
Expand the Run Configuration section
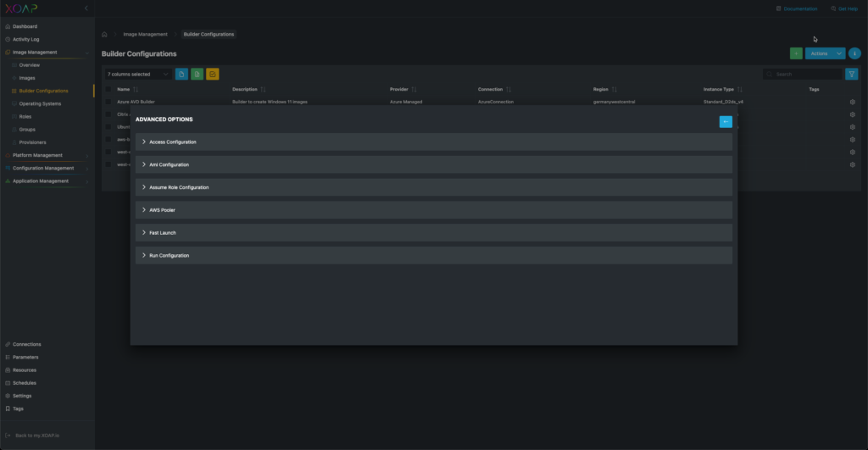[433, 255]
